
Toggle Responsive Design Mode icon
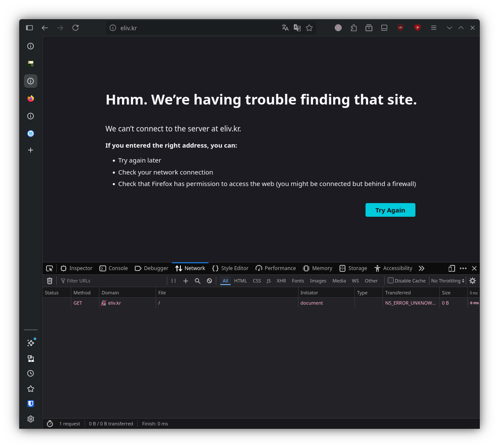(x=452, y=268)
